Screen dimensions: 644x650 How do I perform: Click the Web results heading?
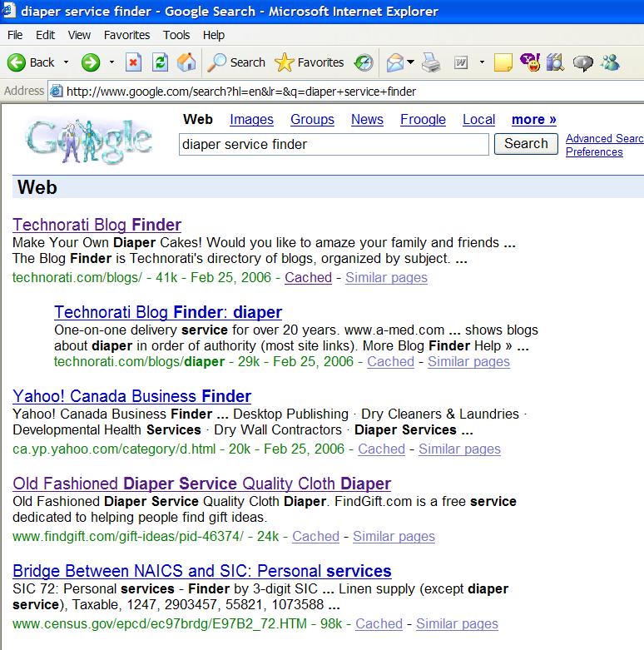37,187
